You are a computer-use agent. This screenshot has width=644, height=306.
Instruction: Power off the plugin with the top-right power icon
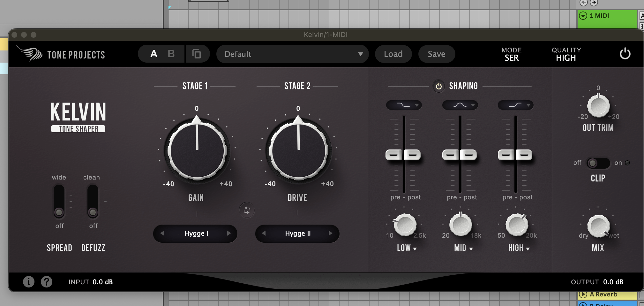[625, 54]
